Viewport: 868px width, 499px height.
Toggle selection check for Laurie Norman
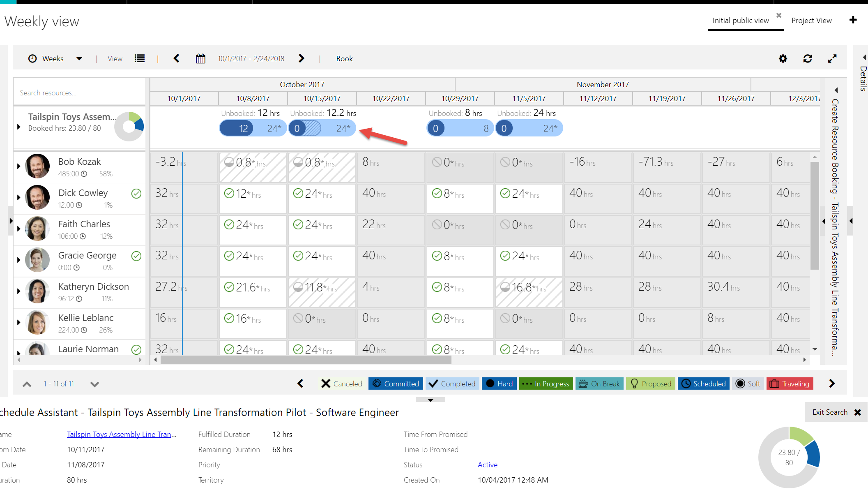pos(136,349)
